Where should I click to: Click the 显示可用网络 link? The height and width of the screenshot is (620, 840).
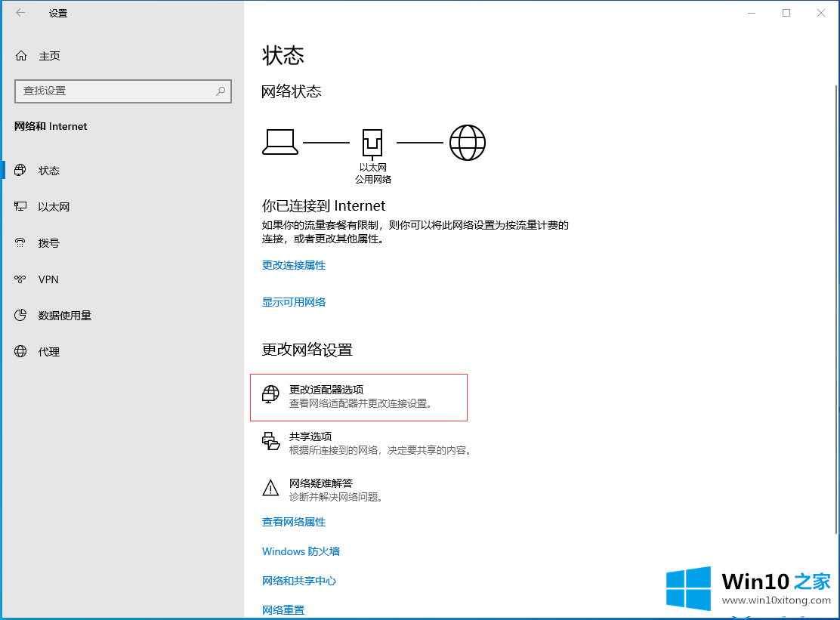294,303
